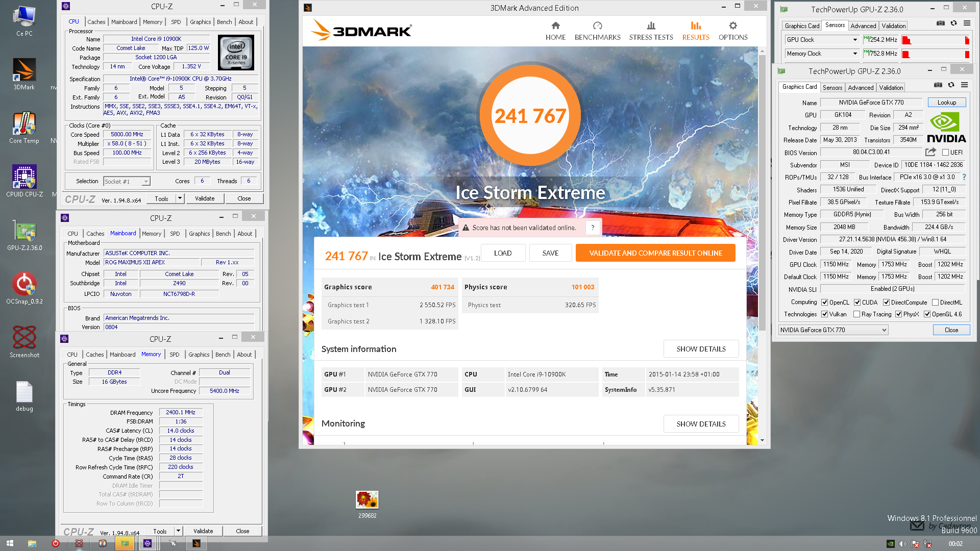Image resolution: width=980 pixels, height=551 pixels.
Task: Select the Screenshot desktop icon
Action: click(24, 342)
